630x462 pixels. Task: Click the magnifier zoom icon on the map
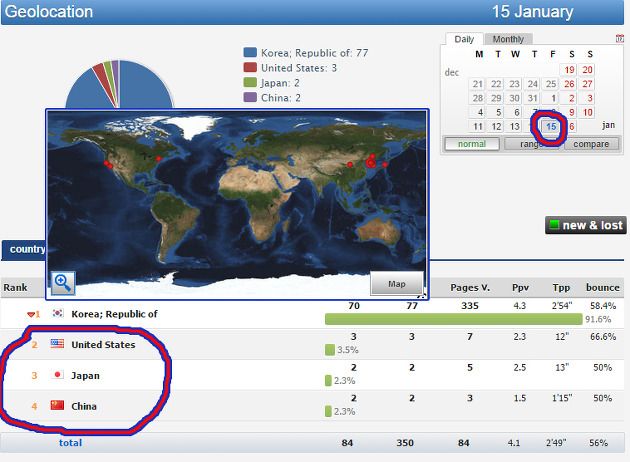[63, 283]
